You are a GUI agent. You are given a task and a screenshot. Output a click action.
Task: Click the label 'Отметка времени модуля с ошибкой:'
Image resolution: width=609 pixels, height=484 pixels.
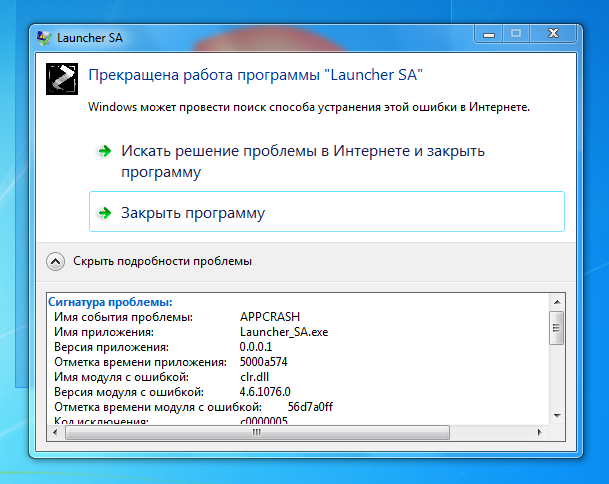(x=158, y=407)
